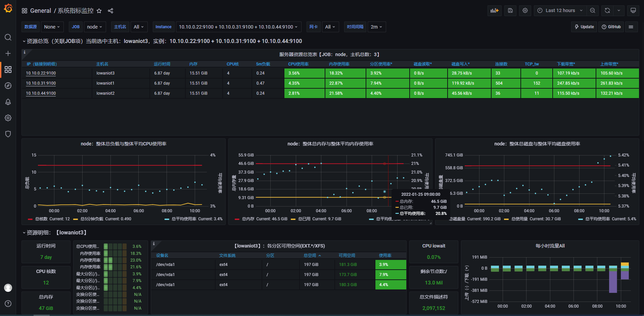Screen dimensions: 644x316
Task: Click yellow 总5分钟负载 legend color swatch
Action: tap(76, 219)
